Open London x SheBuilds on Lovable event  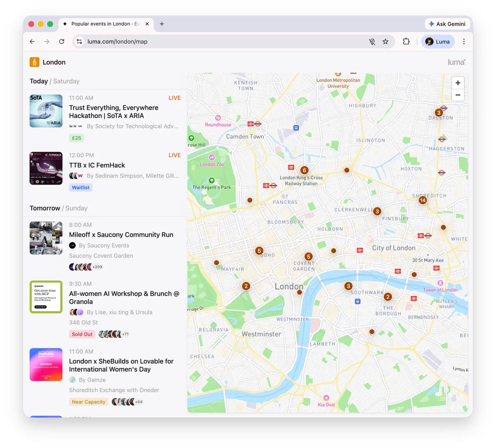coord(121,365)
